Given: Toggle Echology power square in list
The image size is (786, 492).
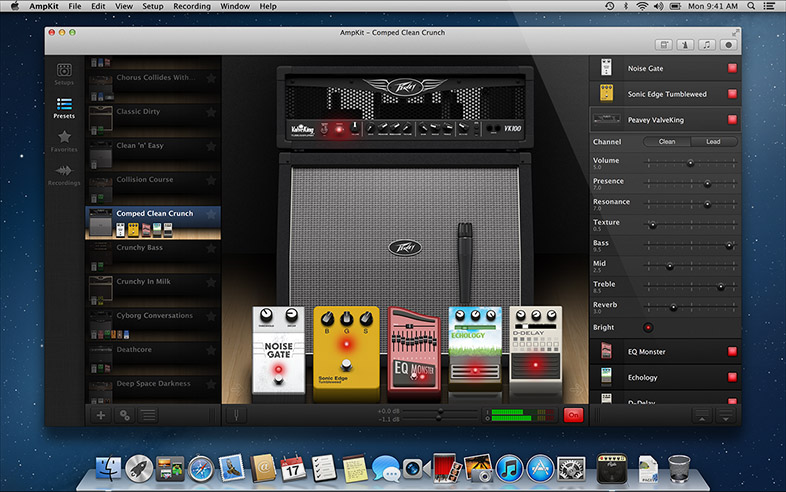Looking at the screenshot, I should coord(732,377).
